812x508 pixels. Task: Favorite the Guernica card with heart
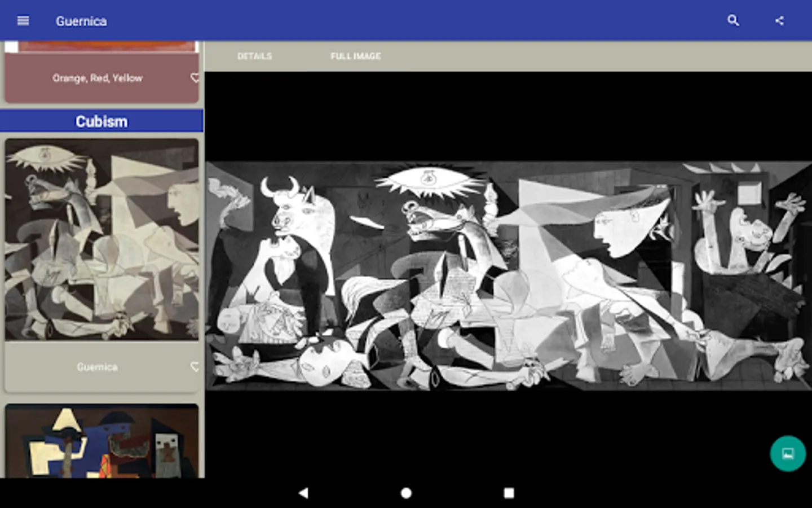pos(195,367)
